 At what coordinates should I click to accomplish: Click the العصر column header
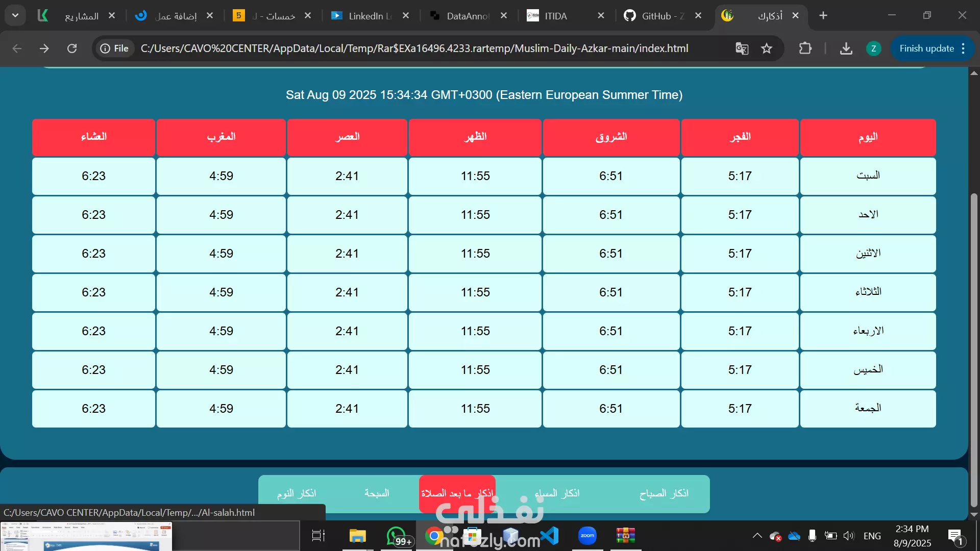pyautogui.click(x=347, y=137)
